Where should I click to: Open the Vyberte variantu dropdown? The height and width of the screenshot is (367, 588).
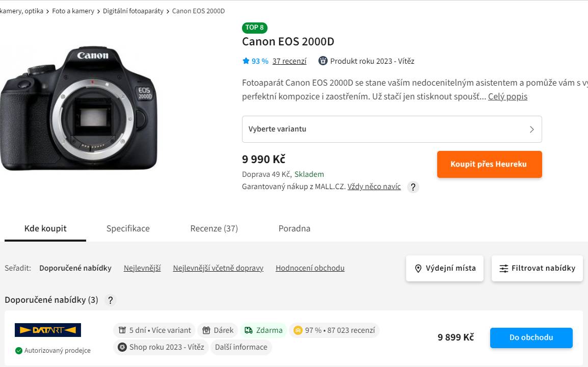point(392,129)
